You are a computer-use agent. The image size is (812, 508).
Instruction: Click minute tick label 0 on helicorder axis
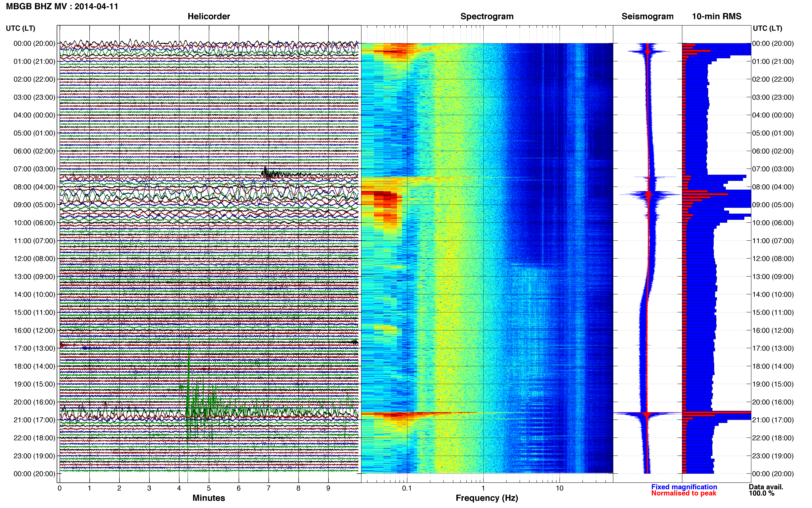click(59, 488)
